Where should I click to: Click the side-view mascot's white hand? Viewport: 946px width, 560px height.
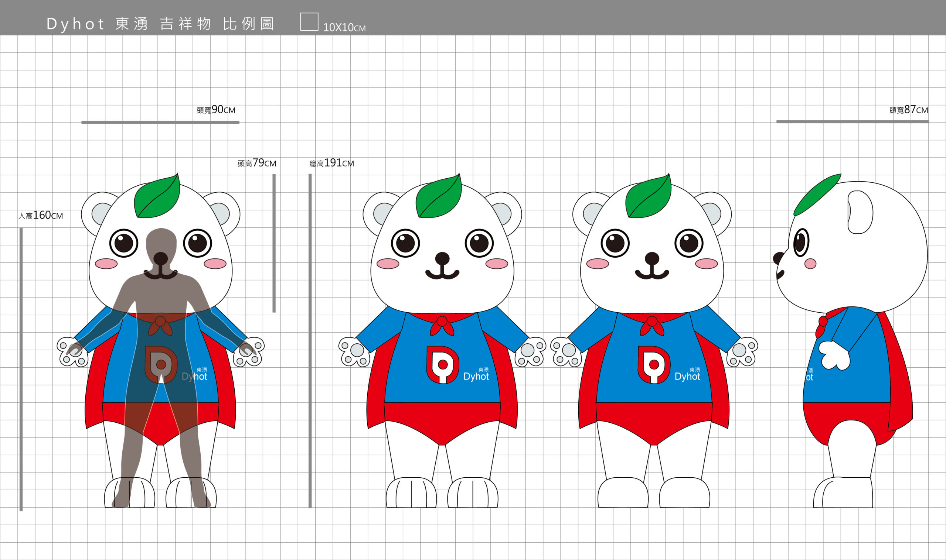(836, 355)
